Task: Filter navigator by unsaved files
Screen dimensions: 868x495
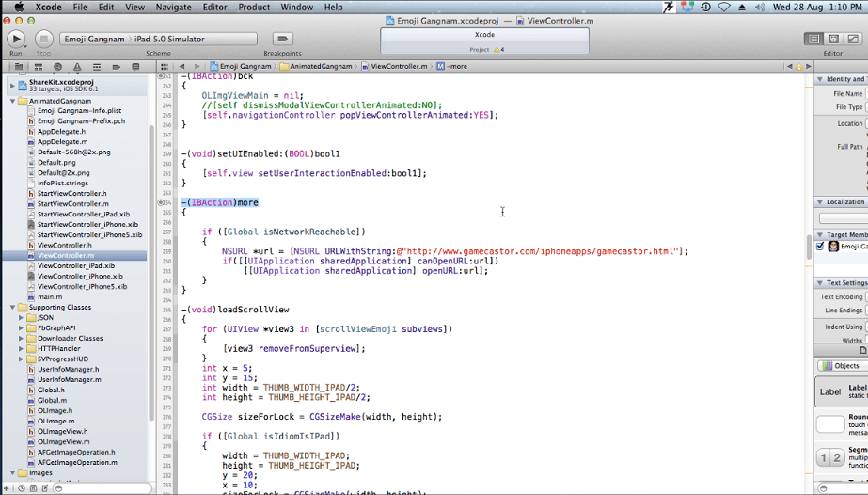Action: point(45,488)
